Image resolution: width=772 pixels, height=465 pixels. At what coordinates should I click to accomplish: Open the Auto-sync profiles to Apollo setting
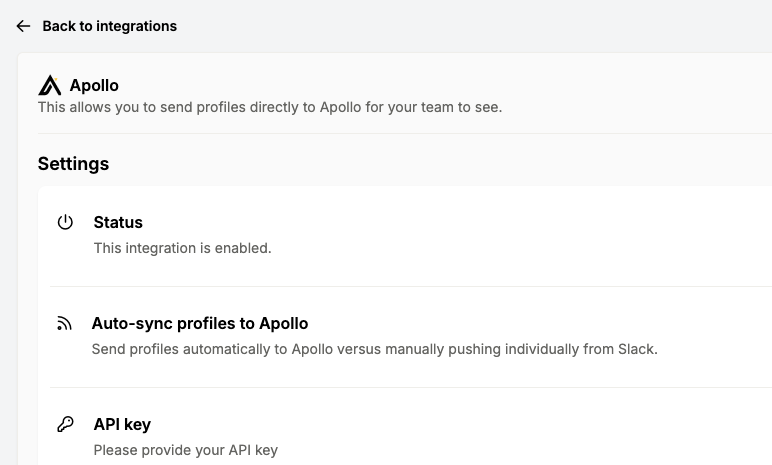coord(199,323)
